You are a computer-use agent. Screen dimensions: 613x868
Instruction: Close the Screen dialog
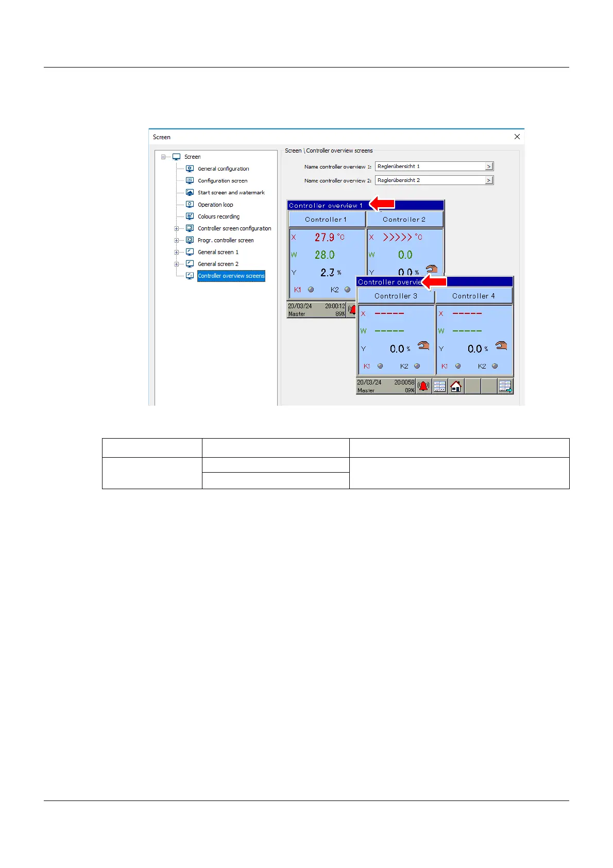click(x=517, y=137)
